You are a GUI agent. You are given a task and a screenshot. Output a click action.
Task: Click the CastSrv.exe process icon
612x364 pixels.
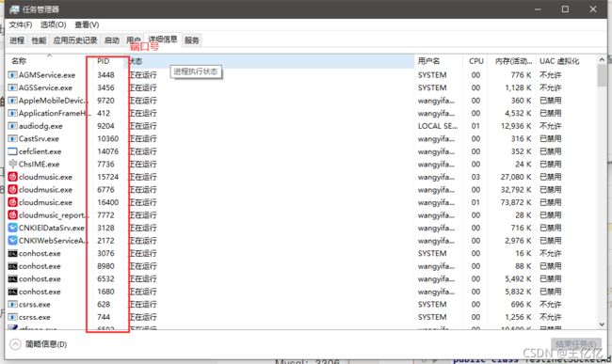point(12,139)
